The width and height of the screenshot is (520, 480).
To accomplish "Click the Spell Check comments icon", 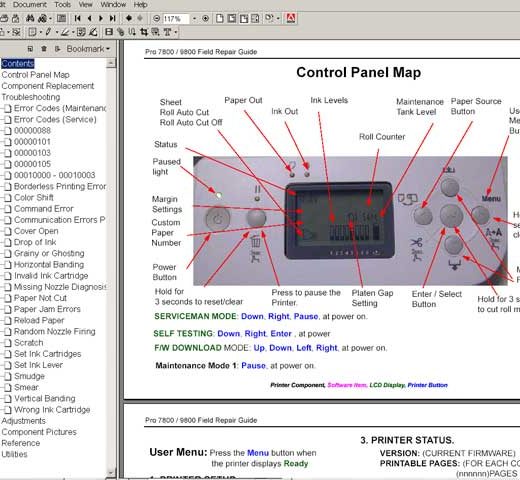I will [x=81, y=32].
